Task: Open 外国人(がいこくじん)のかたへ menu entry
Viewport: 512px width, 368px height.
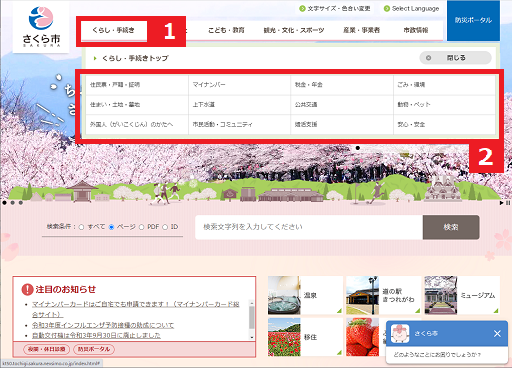Action: click(137, 125)
